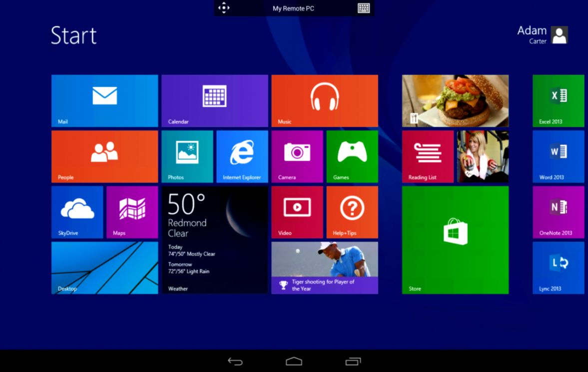Open the Camera app
The image size is (588, 372).
pyautogui.click(x=297, y=155)
